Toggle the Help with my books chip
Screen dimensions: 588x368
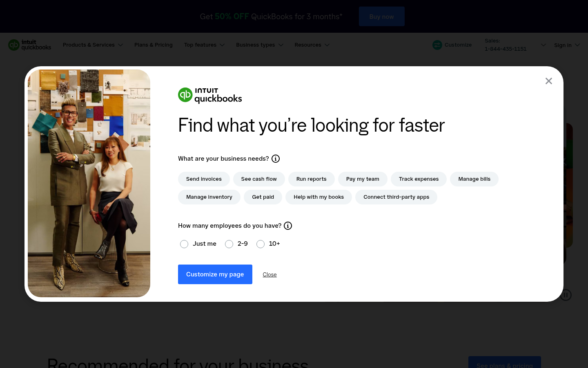pos(318,197)
